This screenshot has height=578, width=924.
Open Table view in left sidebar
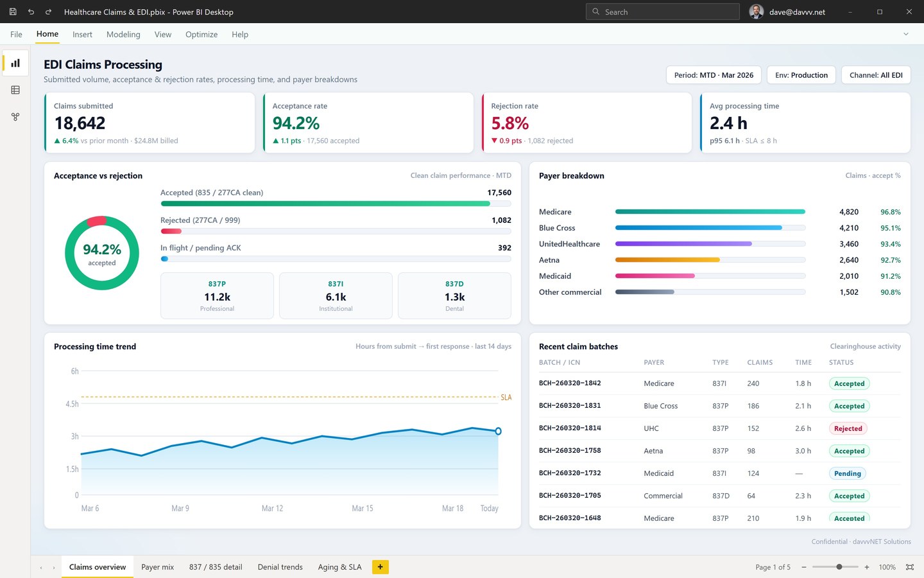[15, 90]
